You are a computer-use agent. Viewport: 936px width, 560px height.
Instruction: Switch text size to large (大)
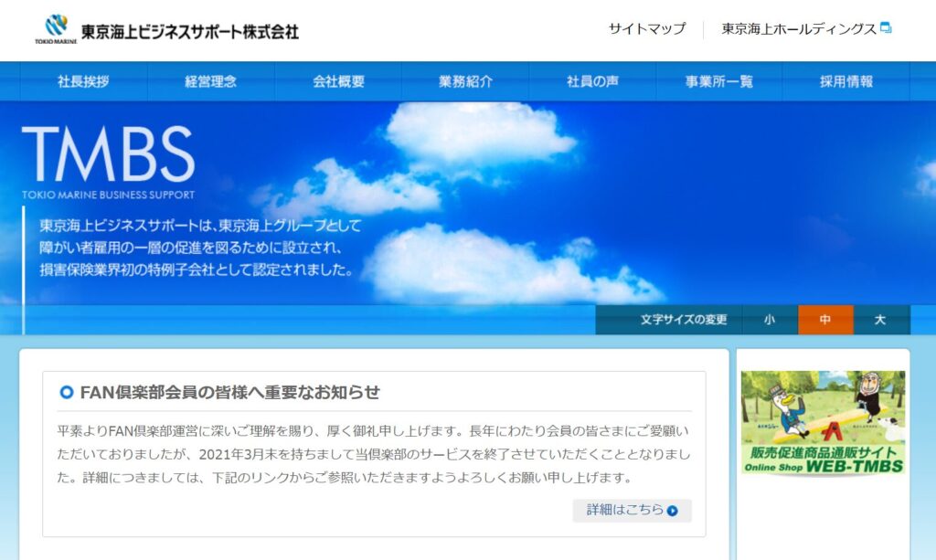pyautogui.click(x=880, y=320)
